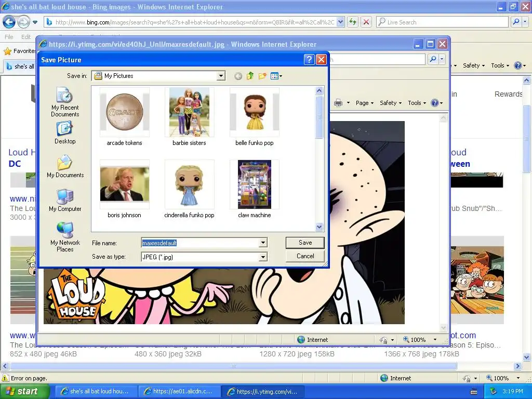The image size is (532, 399).
Task: Open the Views menu icon in Save Picture
Action: pyautogui.click(x=276, y=76)
